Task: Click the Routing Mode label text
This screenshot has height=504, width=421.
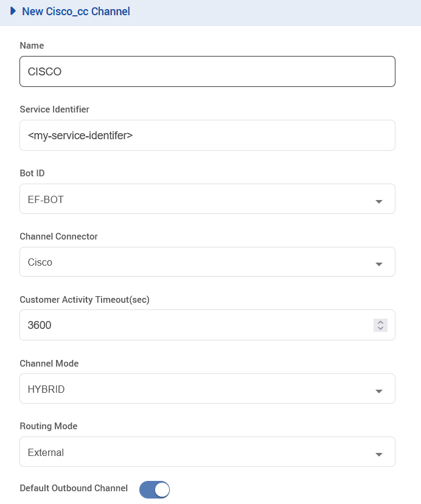Action: [x=49, y=426]
